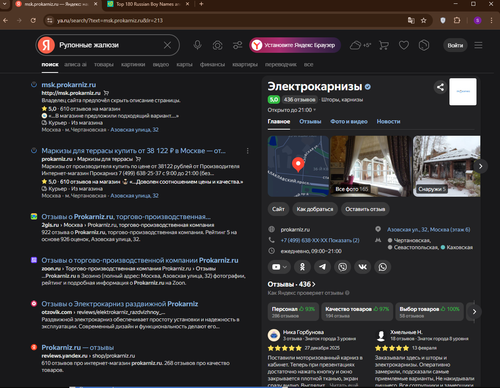Click the browser address bar URL
This screenshot has width=500, height=388.
110,21
